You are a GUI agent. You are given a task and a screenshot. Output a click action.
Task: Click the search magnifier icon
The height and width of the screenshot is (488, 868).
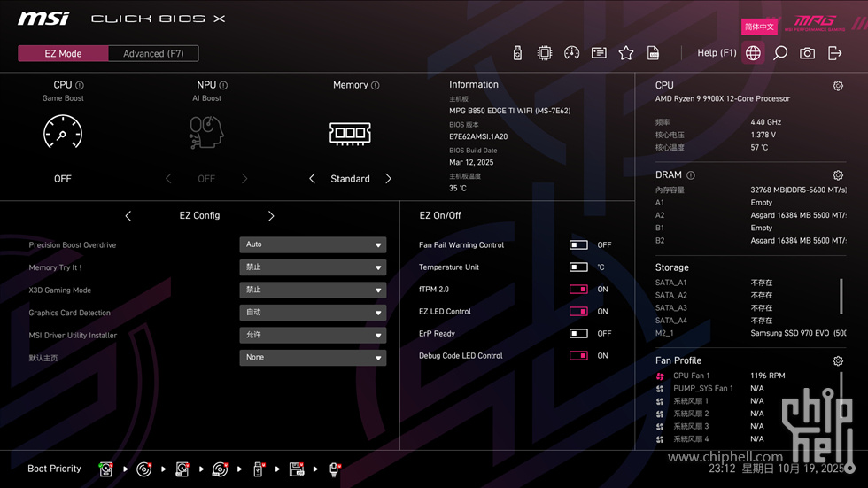pos(780,53)
